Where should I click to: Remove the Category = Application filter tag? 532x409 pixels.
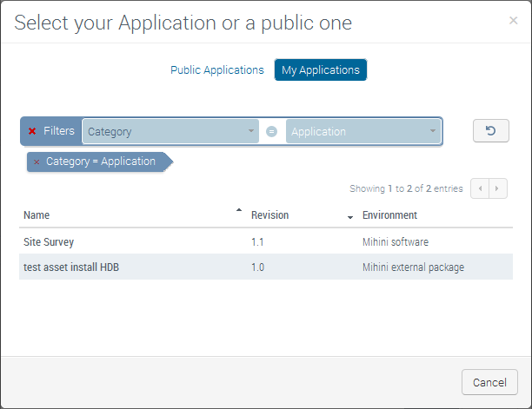(x=37, y=162)
